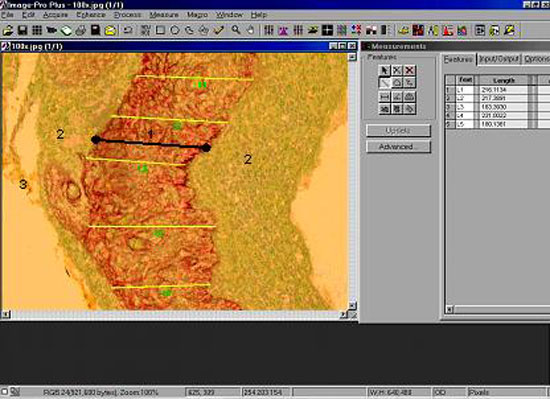The image size is (550, 399).
Task: Click the Length column header
Action: point(504,80)
